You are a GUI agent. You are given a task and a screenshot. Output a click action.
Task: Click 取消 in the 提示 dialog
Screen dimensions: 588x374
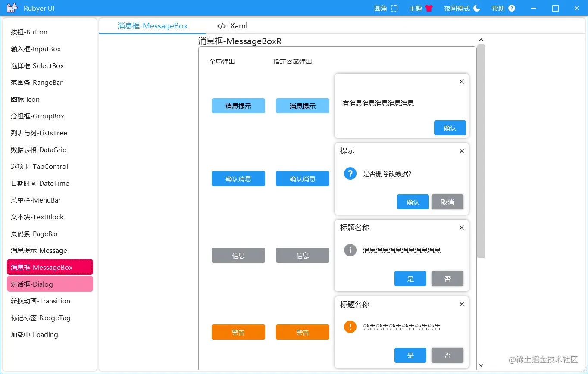(x=447, y=202)
